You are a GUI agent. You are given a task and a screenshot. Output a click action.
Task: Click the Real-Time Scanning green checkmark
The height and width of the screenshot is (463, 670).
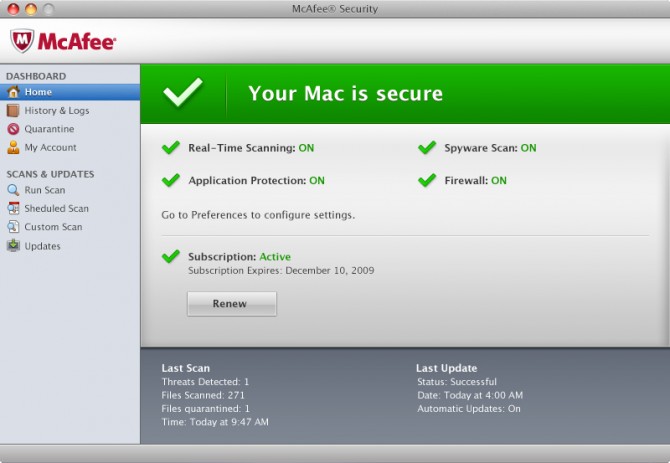(171, 147)
